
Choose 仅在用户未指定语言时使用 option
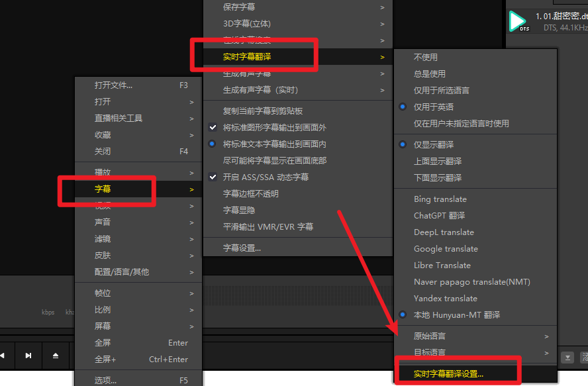(475, 123)
